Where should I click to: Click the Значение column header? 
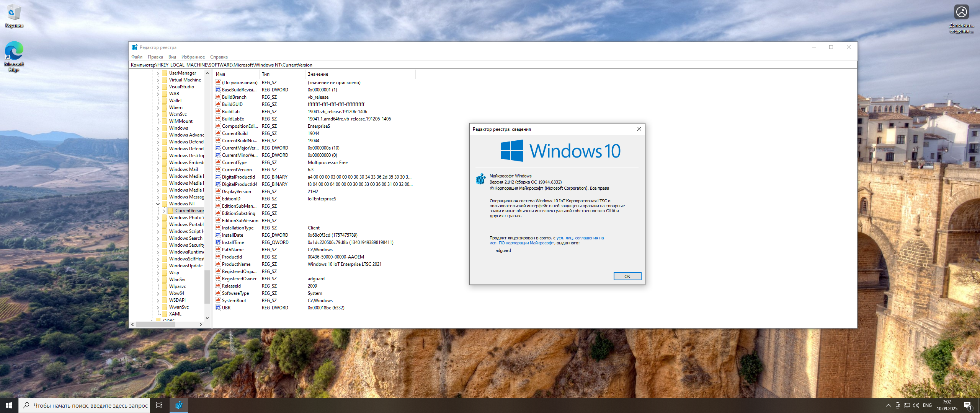[360, 74]
